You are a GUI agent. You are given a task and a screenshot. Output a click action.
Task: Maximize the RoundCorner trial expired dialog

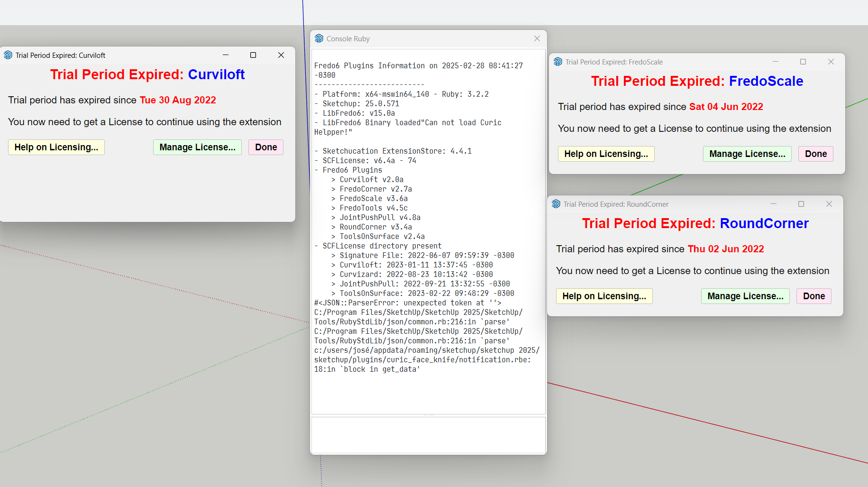coord(801,204)
